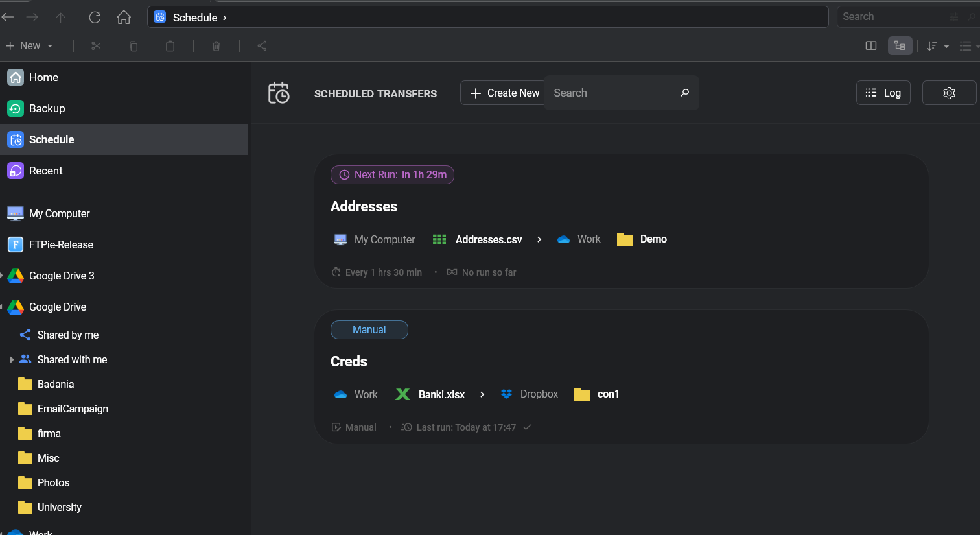This screenshot has height=535, width=980.
Task: Click the Next Run in 1h 29m badge
Action: click(x=392, y=174)
